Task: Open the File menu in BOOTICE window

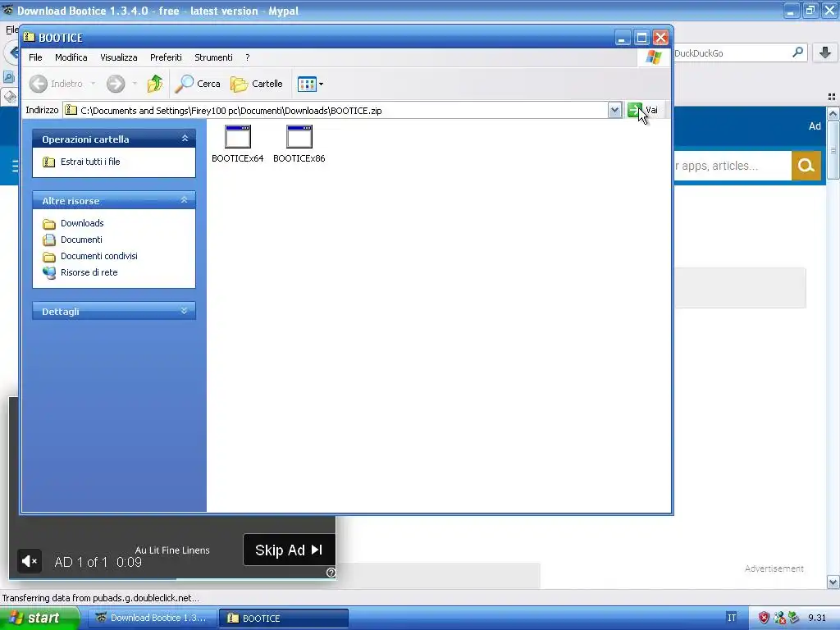Action: click(35, 57)
